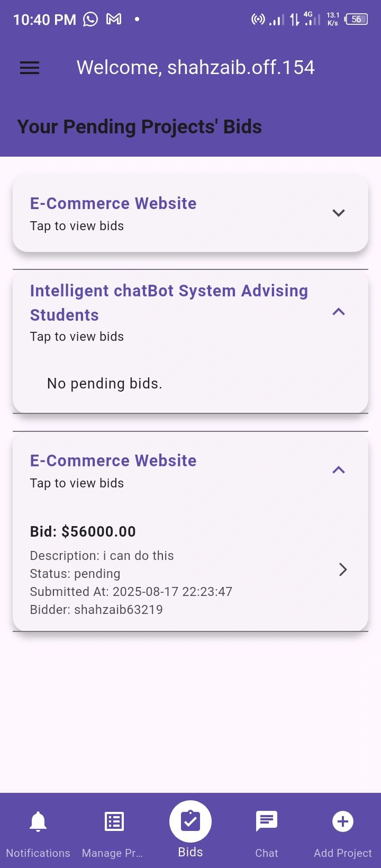This screenshot has width=381, height=868.
Task: Tap the battery indicator in status bar
Action: [357, 20]
